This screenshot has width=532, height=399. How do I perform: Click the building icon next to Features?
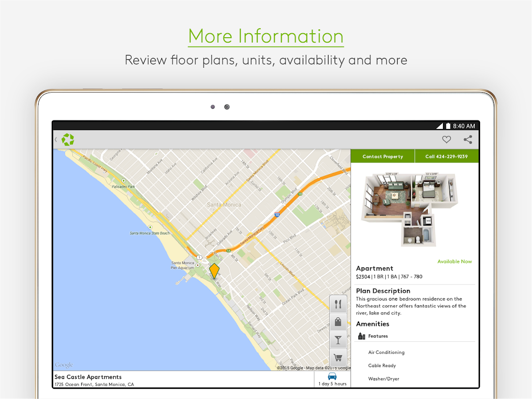point(361,336)
